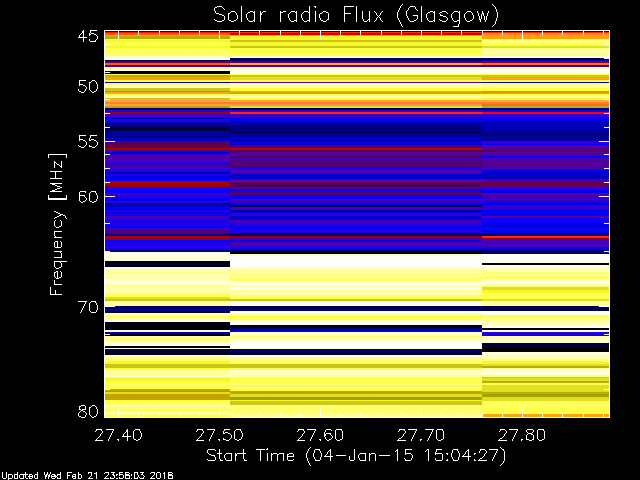
Task: Click the y-axis tick label "50"
Action: coord(88,87)
